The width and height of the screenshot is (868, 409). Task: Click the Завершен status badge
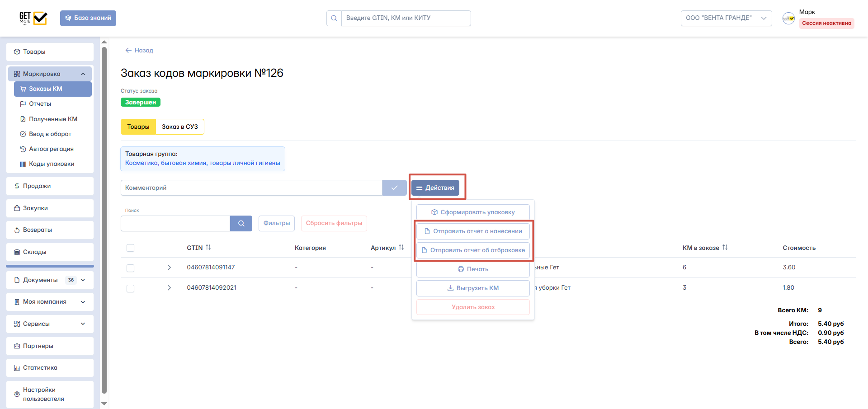point(141,103)
